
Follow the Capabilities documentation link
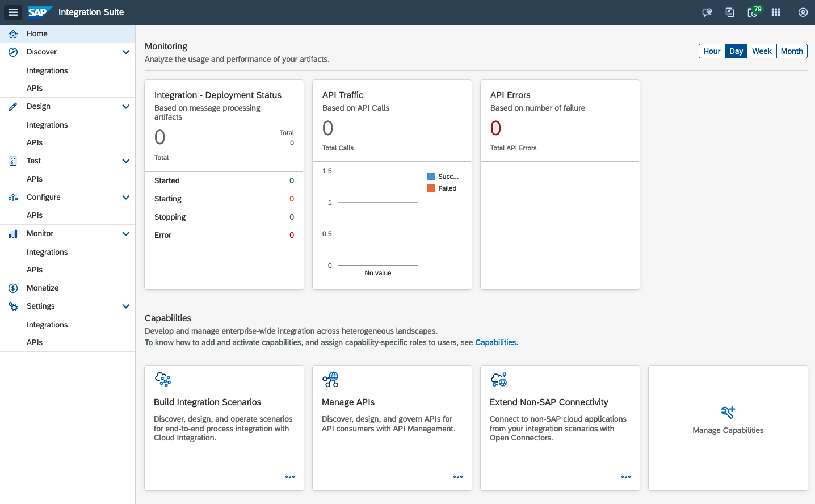tap(495, 342)
